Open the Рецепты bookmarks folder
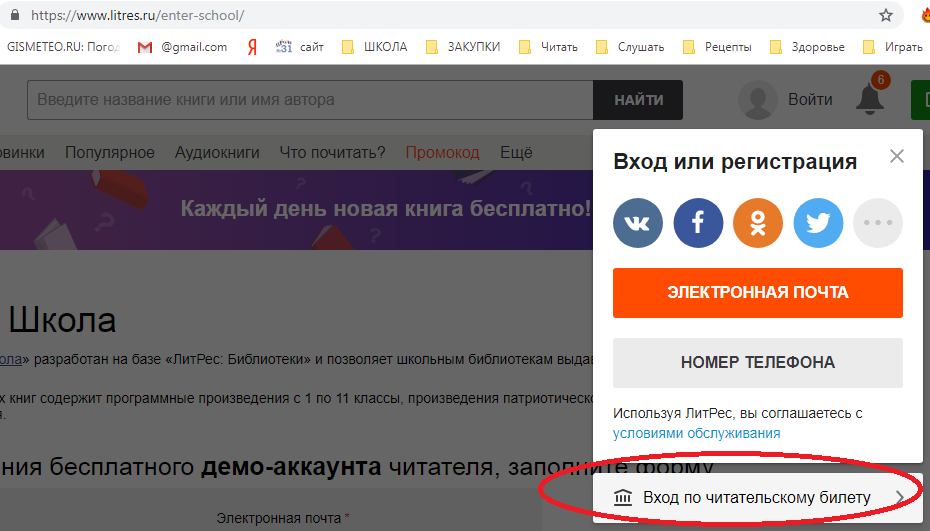The height and width of the screenshot is (531, 930). (717, 47)
